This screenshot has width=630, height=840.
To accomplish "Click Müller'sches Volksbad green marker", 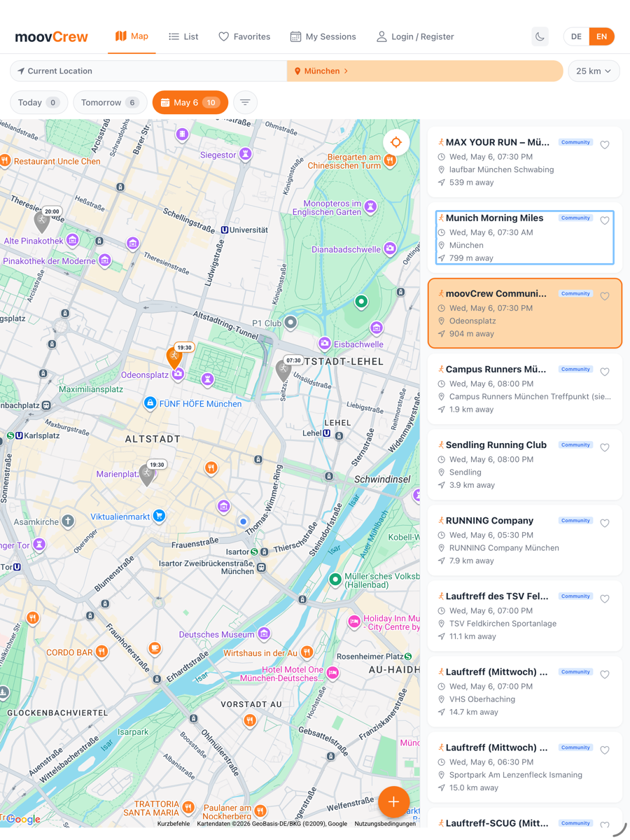I will click(335, 580).
